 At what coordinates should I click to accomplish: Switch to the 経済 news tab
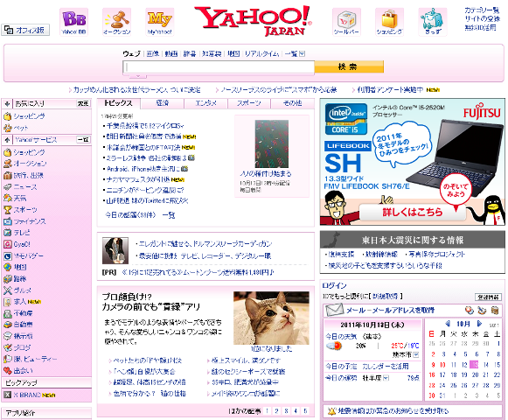[x=163, y=103]
